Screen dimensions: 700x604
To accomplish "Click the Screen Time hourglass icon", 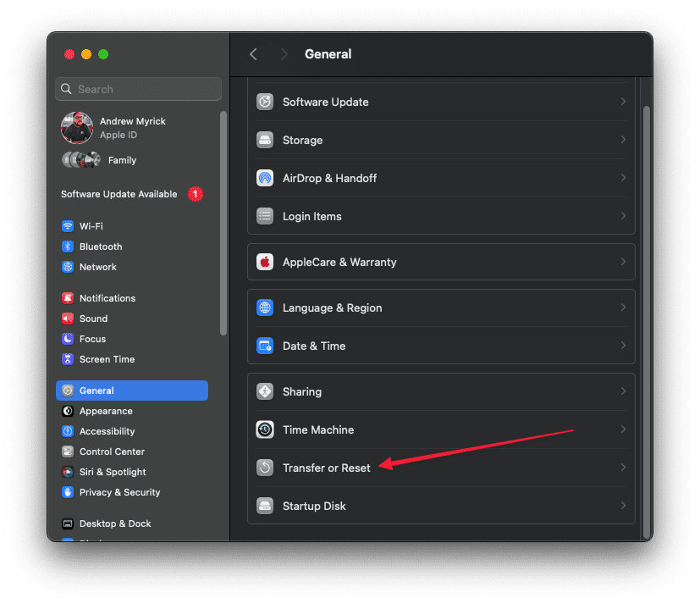I will tap(68, 359).
